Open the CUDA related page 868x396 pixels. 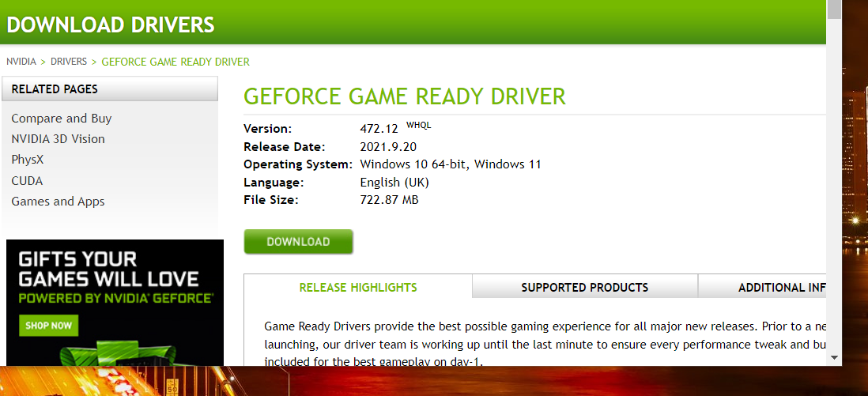pyautogui.click(x=27, y=181)
